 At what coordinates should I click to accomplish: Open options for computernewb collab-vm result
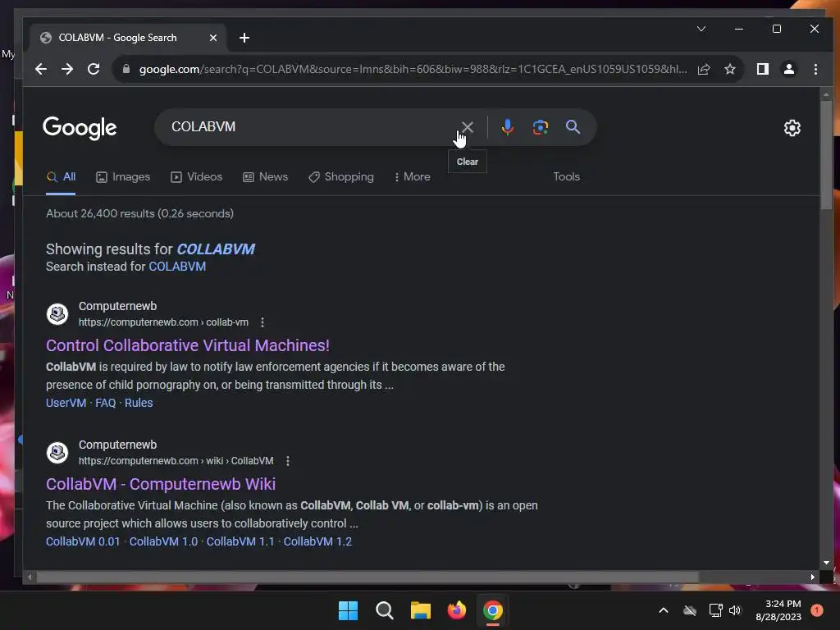point(262,322)
